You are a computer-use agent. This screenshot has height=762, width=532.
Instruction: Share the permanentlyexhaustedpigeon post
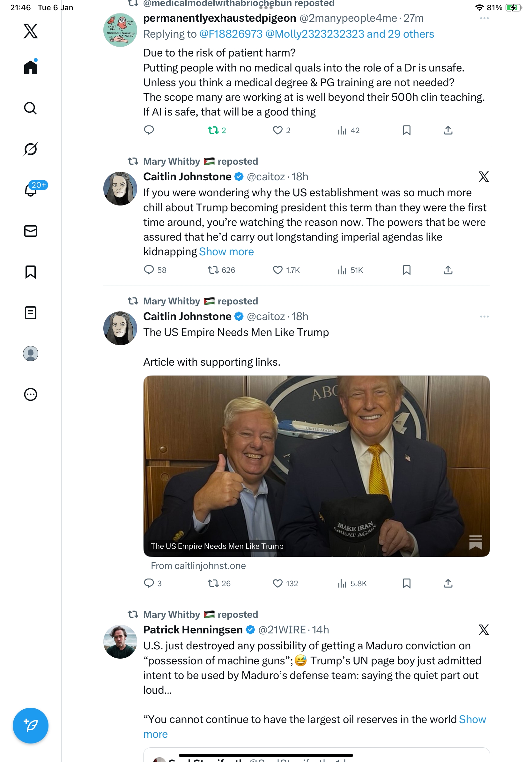(x=448, y=131)
